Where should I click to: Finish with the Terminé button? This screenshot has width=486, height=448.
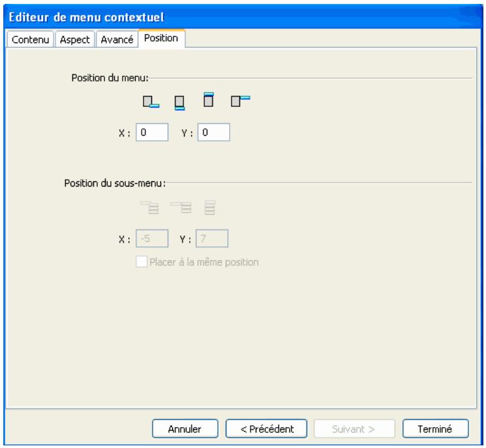[x=436, y=429]
